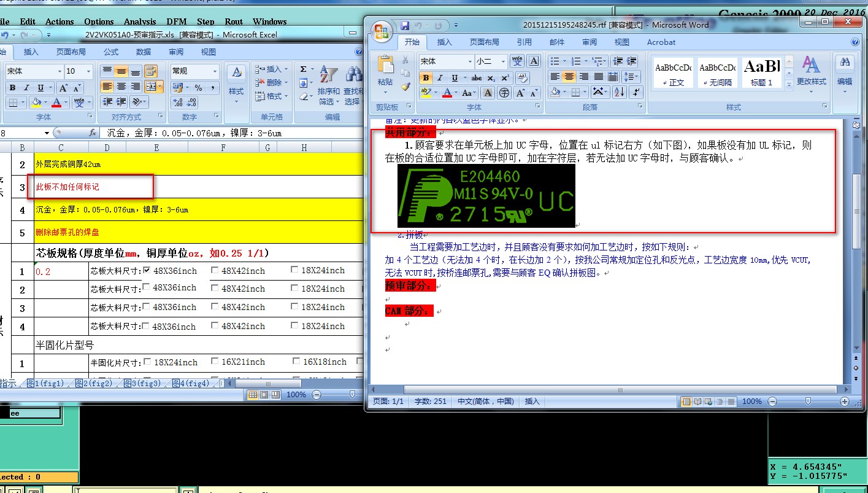The width and height of the screenshot is (868, 493).
Task: Click Word zoom slider handle
Action: click(x=808, y=401)
